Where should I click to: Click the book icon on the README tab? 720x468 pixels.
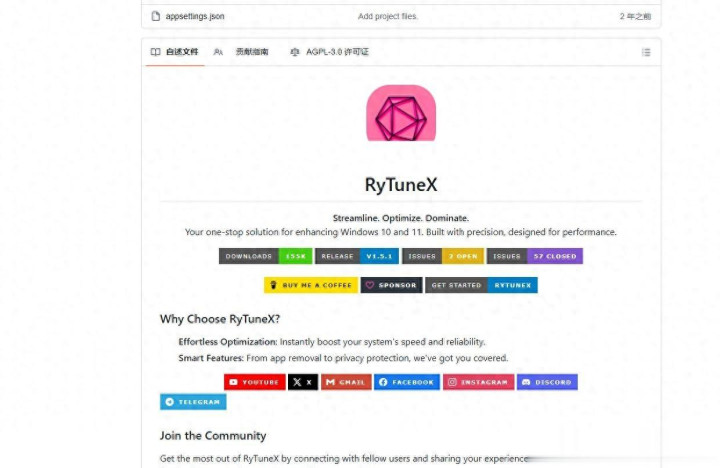tap(156, 52)
